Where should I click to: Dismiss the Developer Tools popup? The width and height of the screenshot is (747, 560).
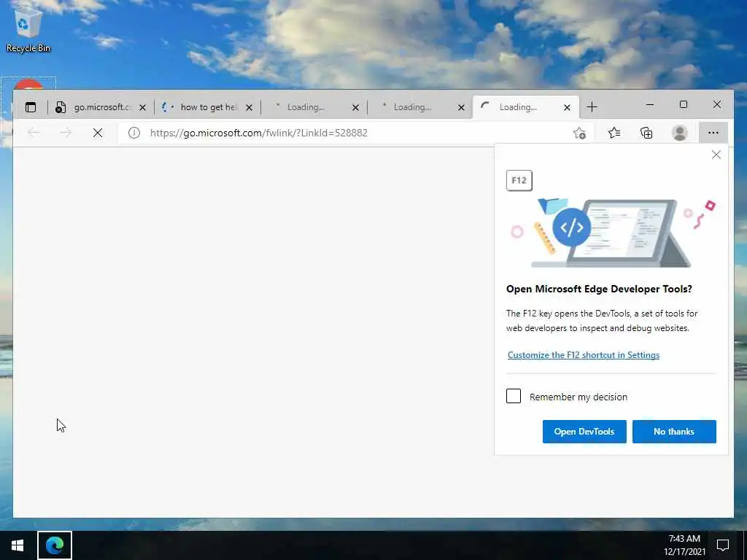click(x=716, y=155)
